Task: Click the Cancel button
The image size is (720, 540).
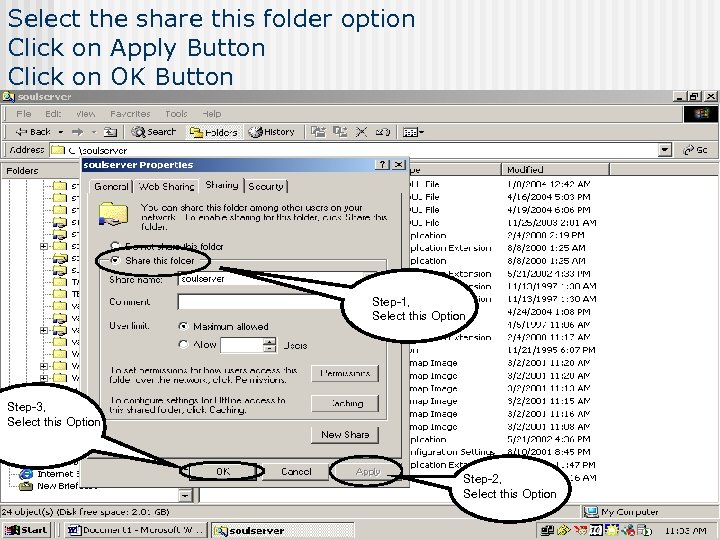Action: pos(296,472)
